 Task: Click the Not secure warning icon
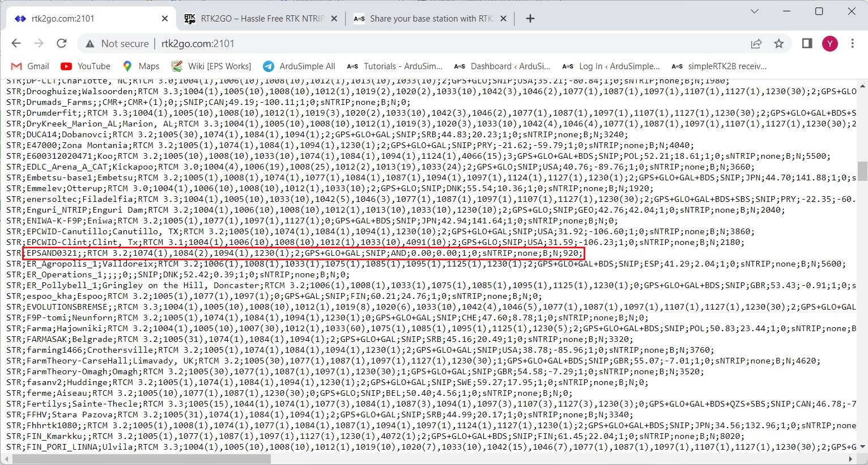[90, 44]
